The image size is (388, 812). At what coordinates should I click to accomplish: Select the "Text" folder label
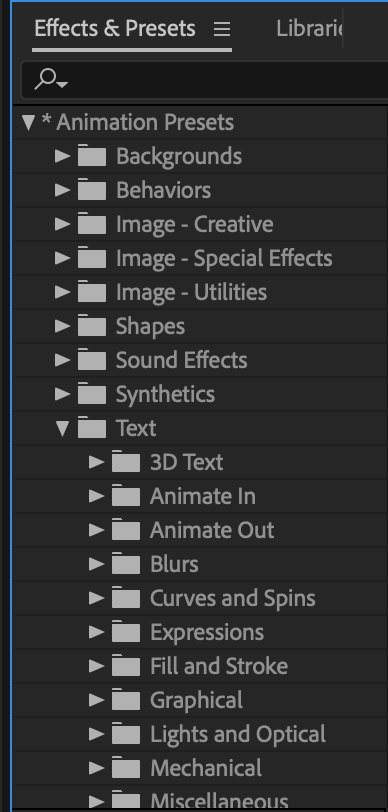pyautogui.click(x=136, y=428)
